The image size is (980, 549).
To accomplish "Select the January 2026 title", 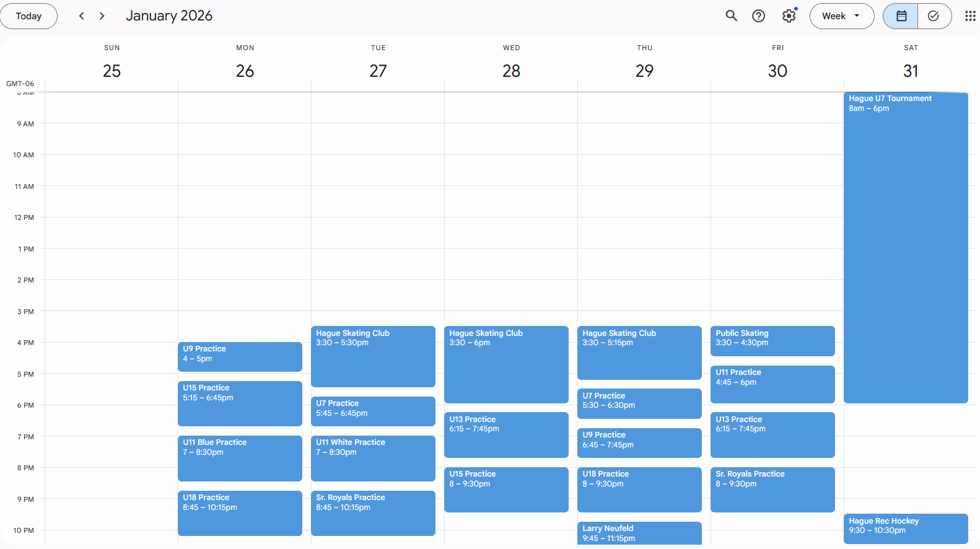I will (x=169, y=16).
